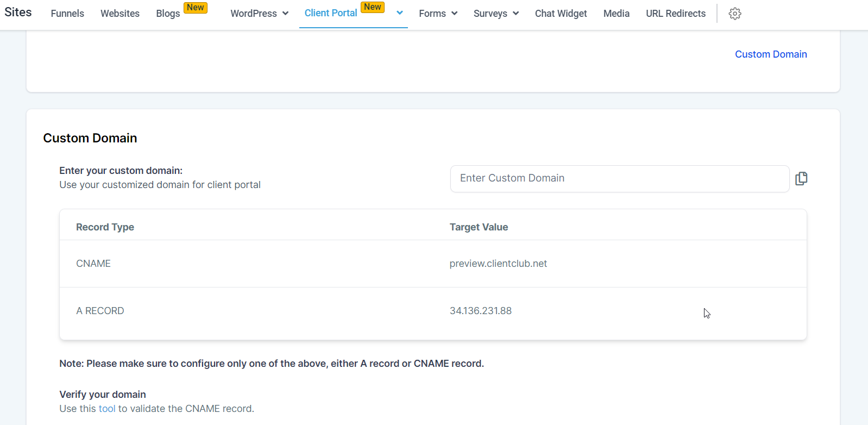Screen dimensions: 868x425
Task: Focus the Enter Custom Domain input field
Action: point(619,179)
